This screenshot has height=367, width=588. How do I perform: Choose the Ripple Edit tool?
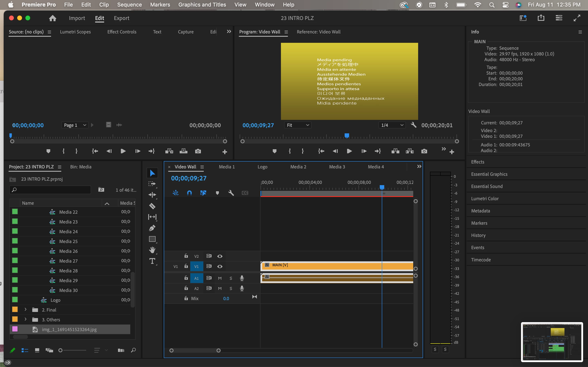152,195
